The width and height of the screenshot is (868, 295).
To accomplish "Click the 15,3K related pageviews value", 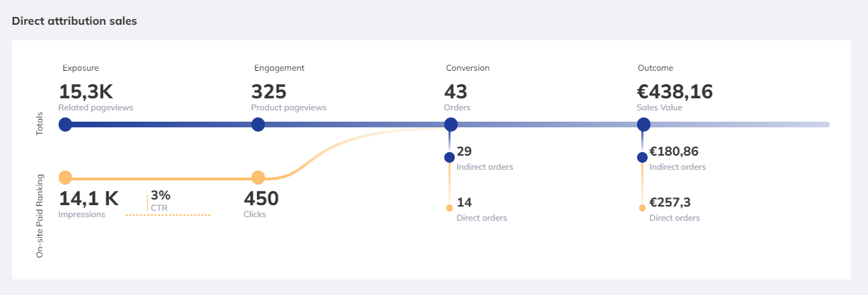I will pyautogui.click(x=85, y=92).
